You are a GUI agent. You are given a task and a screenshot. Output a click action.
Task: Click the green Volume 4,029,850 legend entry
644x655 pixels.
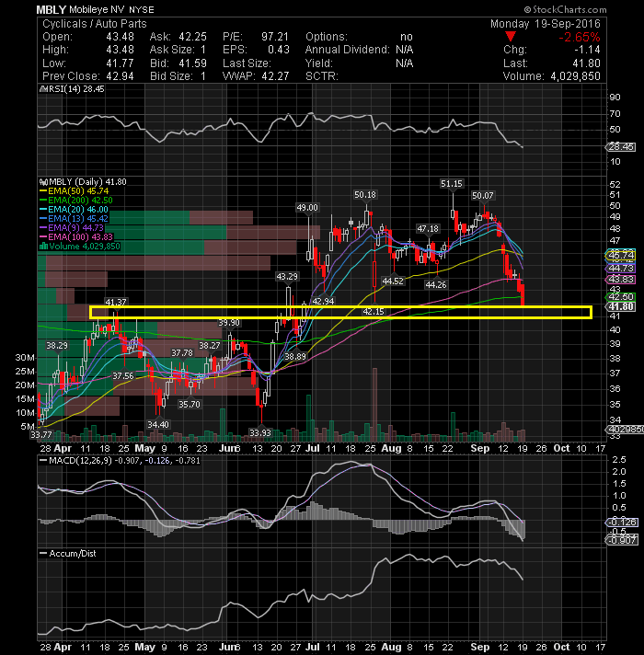85,246
